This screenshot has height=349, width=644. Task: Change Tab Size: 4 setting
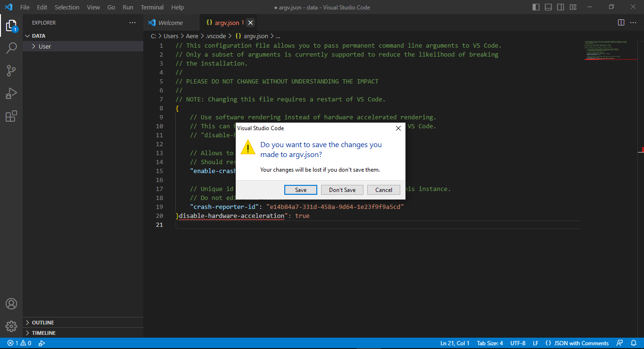tap(490, 343)
